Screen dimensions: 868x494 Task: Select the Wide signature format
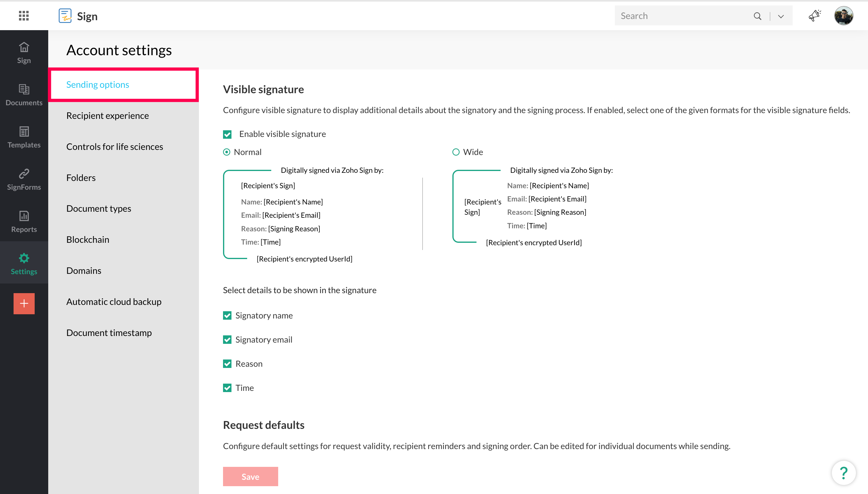456,152
